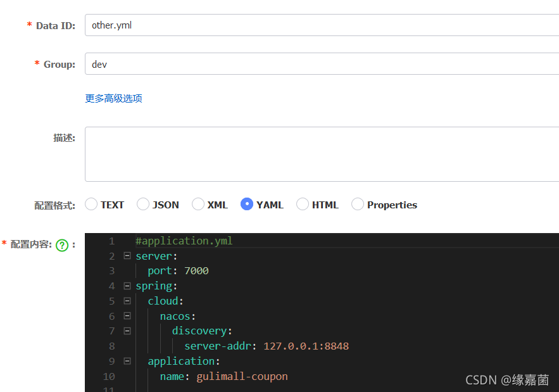The height and width of the screenshot is (392, 559).
Task: Click into the Data ID field
Action: pyautogui.click(x=322, y=25)
